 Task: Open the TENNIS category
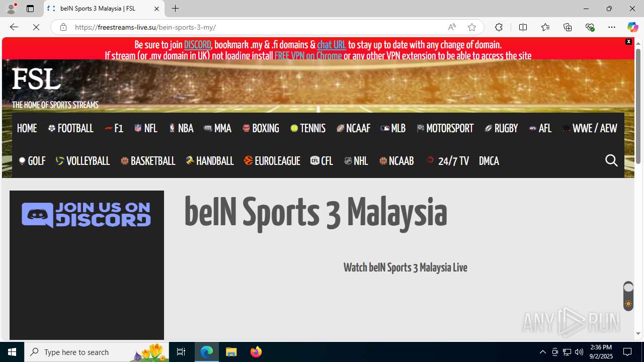(308, 128)
